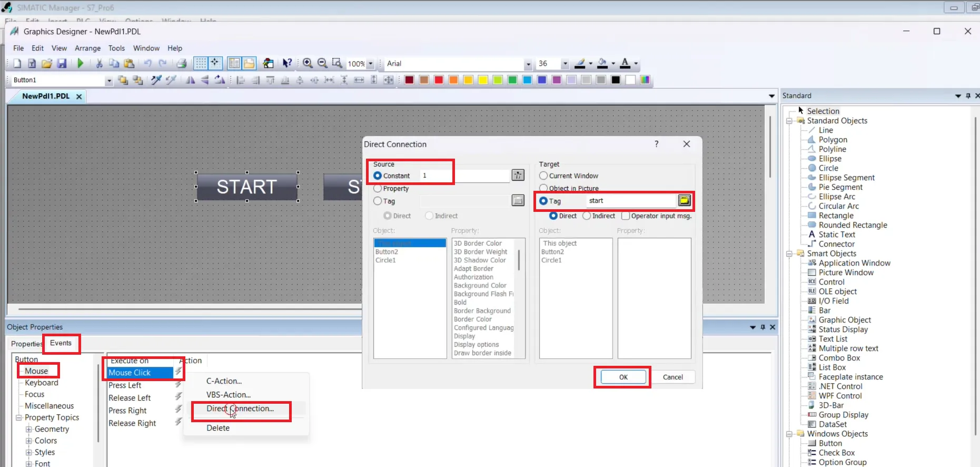
Task: Click the Direct Connection help question mark
Action: click(656, 144)
